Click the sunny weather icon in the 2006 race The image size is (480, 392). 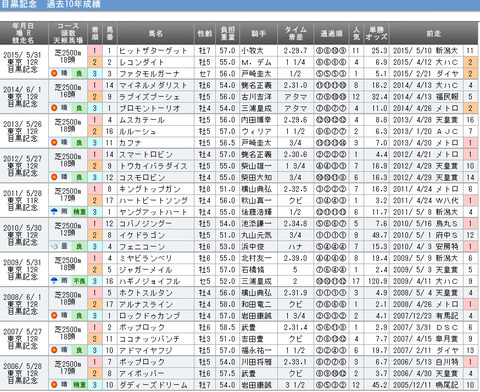pyautogui.click(x=54, y=384)
